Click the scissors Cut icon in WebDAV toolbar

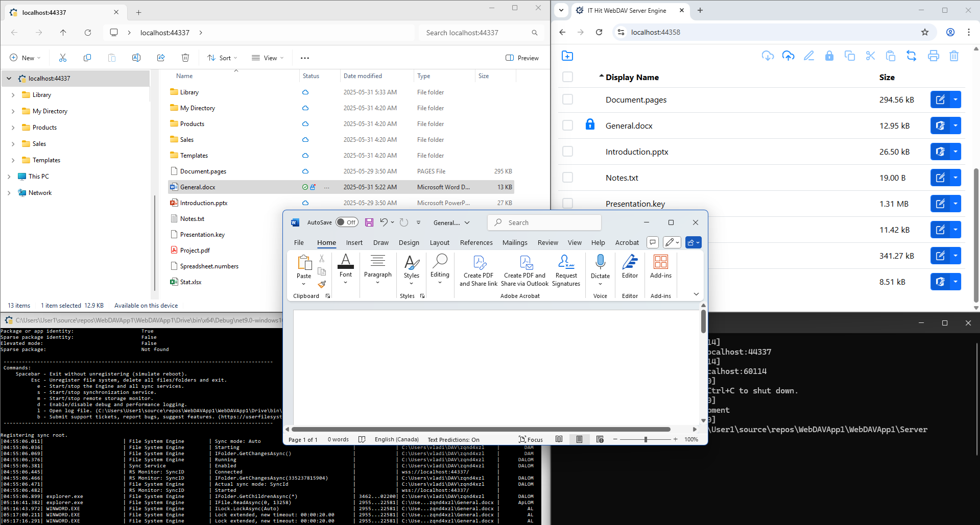[871, 56]
